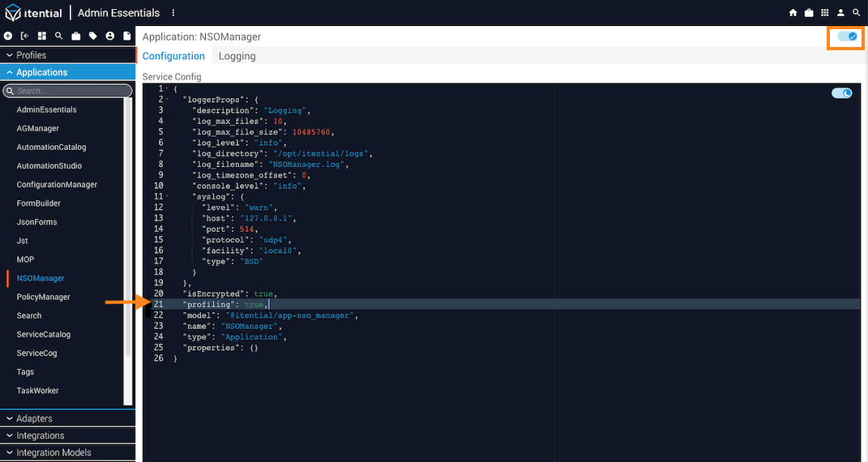Viewport: 868px width, 462px height.
Task: Click the plus icon in sidebar toolbar
Action: [x=8, y=36]
